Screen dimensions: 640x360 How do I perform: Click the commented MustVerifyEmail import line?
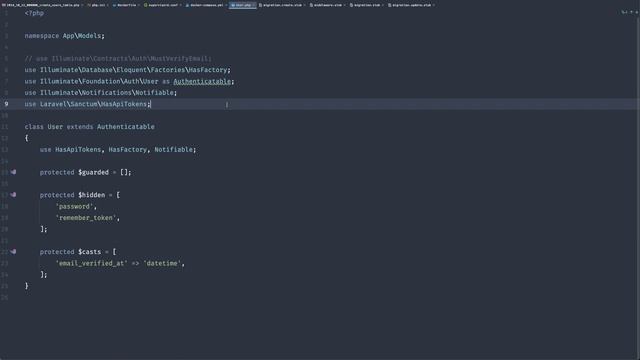pos(118,58)
